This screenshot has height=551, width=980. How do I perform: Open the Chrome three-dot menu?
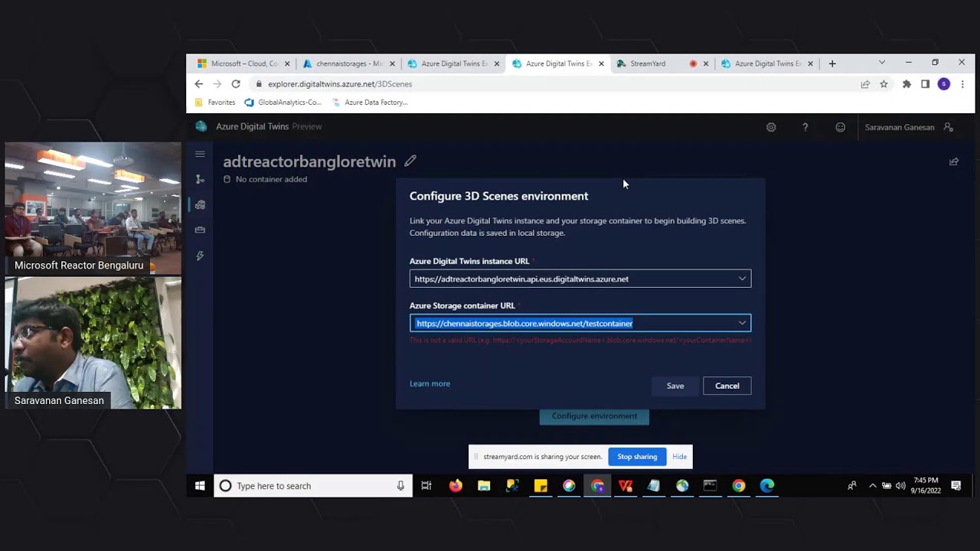point(962,84)
